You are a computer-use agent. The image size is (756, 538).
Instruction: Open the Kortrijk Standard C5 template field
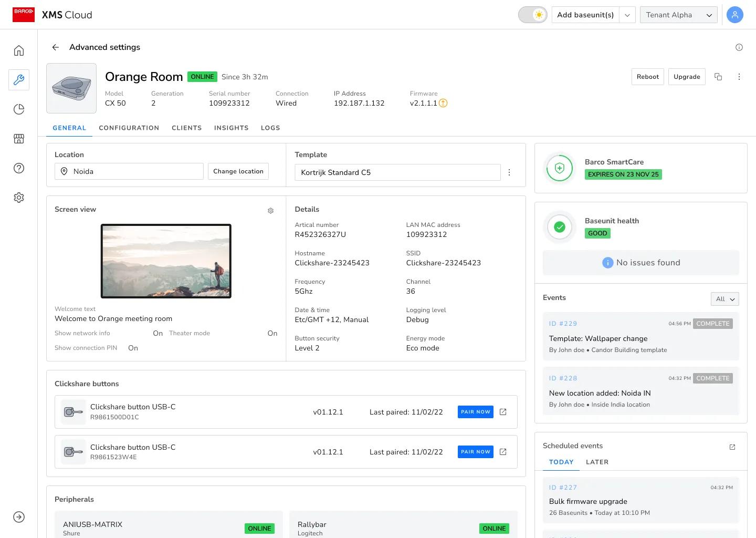click(397, 172)
